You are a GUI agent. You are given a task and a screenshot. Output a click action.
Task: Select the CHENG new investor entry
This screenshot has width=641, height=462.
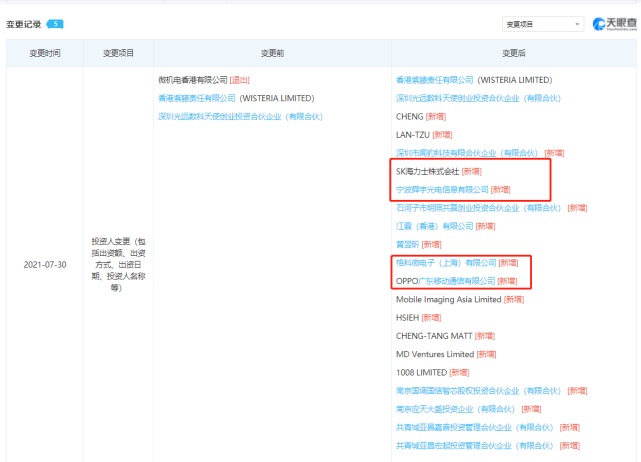tap(421, 117)
